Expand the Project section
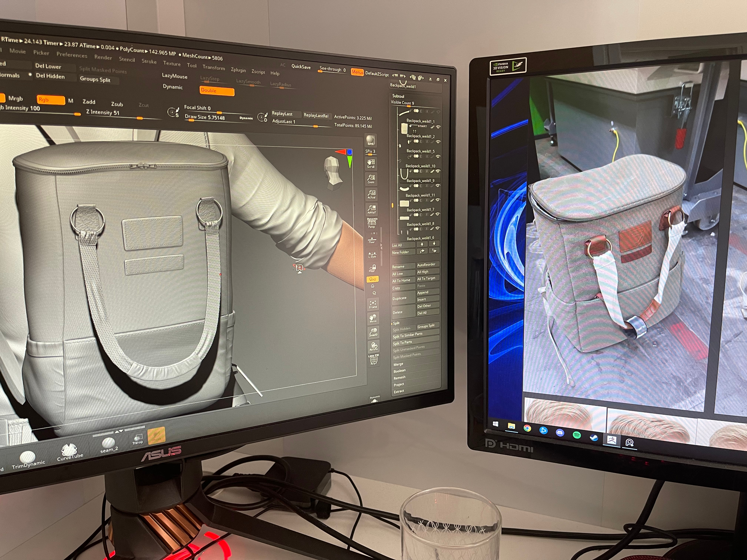 399,384
